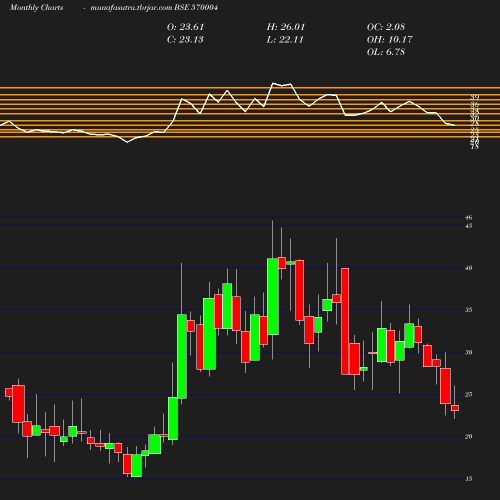Click the 'Monthly Charts' title text
The height and width of the screenshot is (500, 500).
[37, 8]
